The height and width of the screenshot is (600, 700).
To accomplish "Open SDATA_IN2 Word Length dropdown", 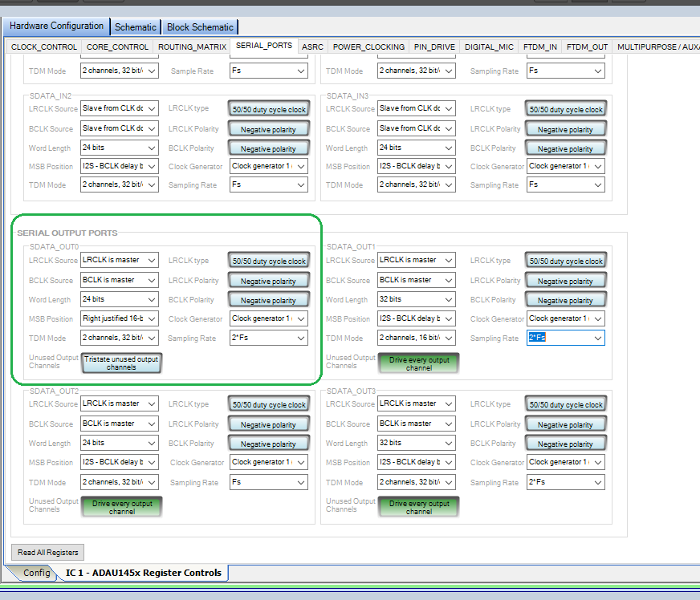I will coord(119,148).
